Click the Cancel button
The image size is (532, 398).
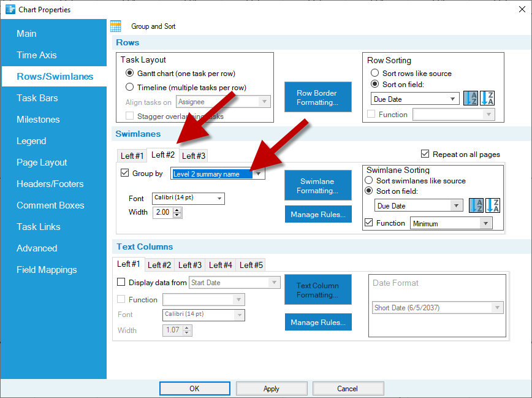(x=348, y=388)
